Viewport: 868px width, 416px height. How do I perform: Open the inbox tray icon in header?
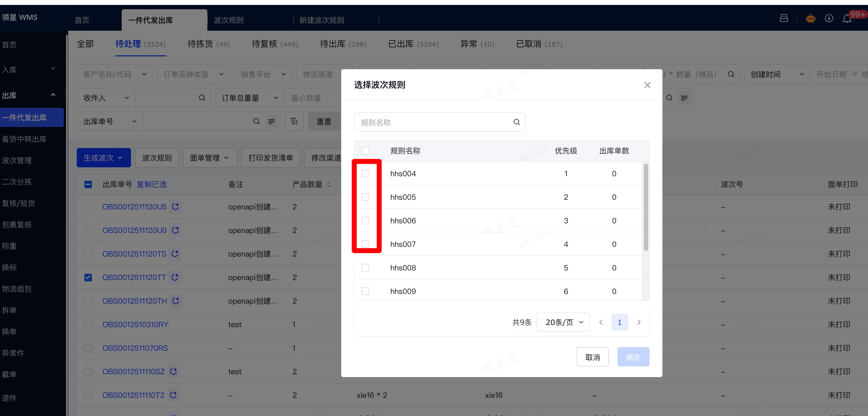[784, 18]
